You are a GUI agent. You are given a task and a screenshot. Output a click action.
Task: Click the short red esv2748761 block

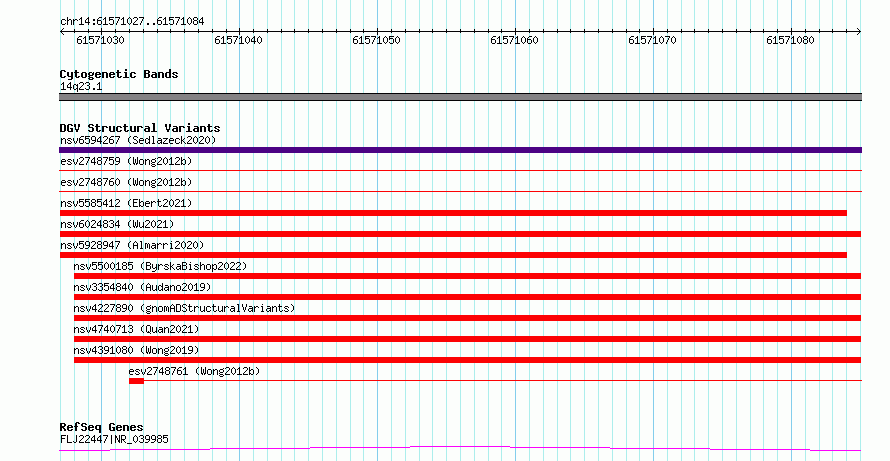pyautogui.click(x=136, y=381)
